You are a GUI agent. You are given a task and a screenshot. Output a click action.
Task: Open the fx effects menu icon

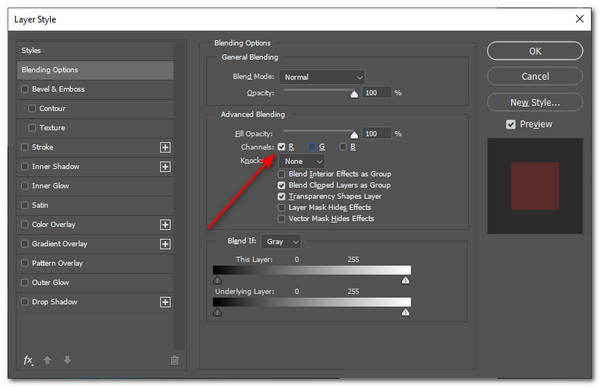tap(28, 360)
